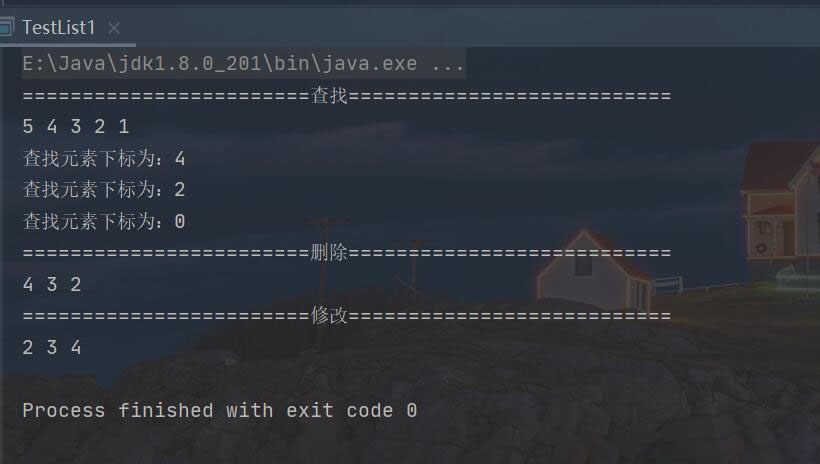Viewport: 820px width, 464px height.
Task: Click the "4 3 2" output line
Action: point(52,285)
